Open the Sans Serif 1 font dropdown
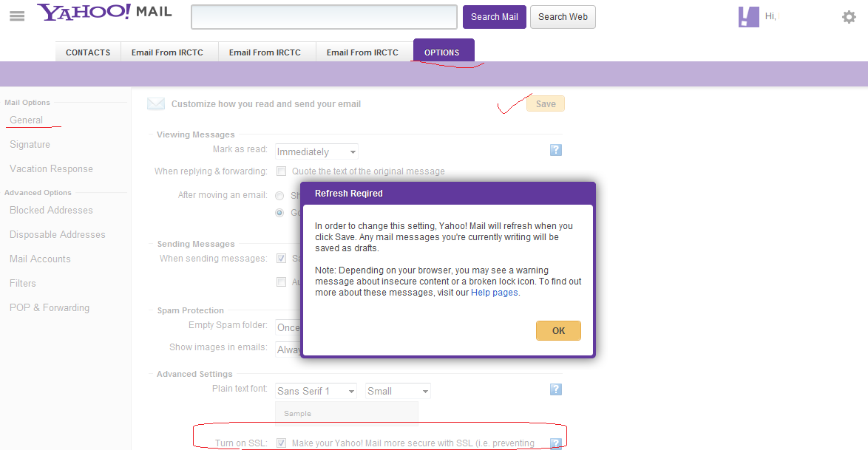 tap(316, 391)
